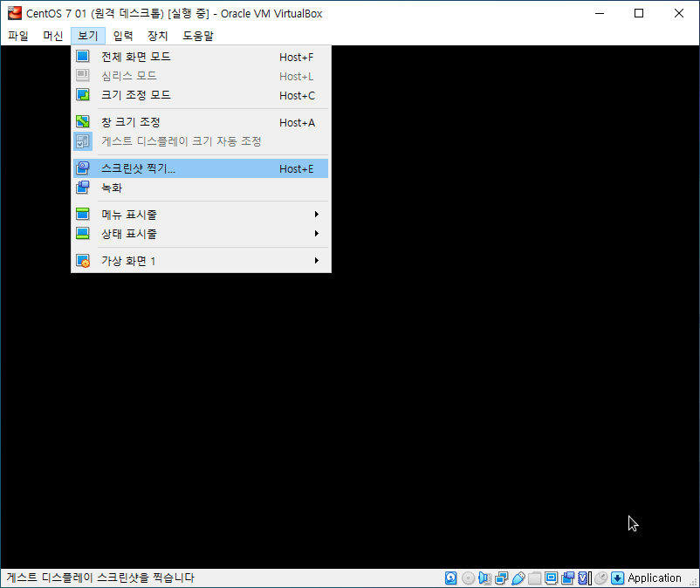
Task: Click the virtual screen icon beside 가상 화면 1
Action: (x=83, y=260)
